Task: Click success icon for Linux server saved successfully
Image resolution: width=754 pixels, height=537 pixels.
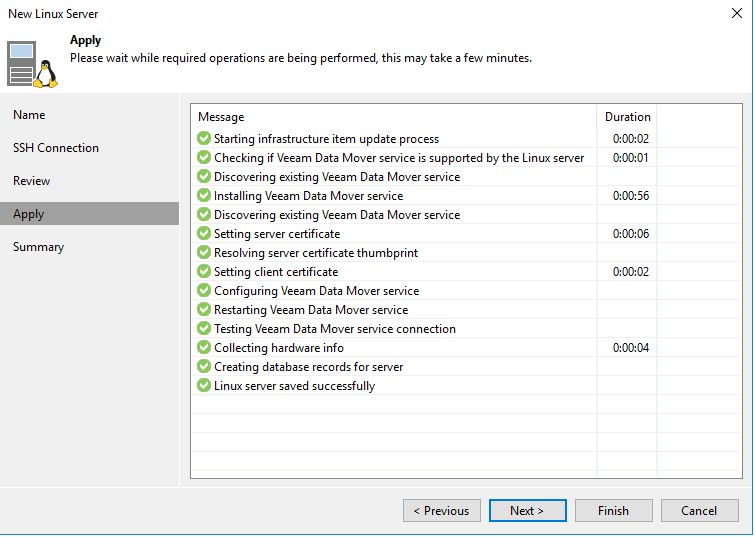Action: point(204,385)
